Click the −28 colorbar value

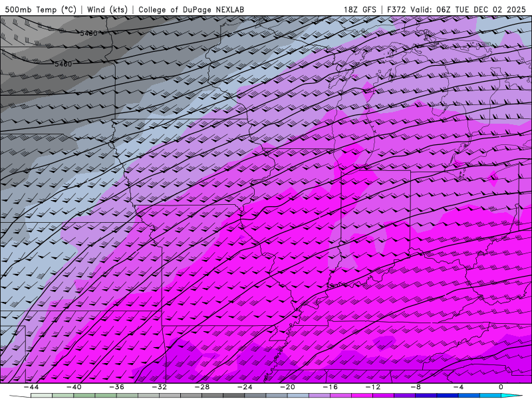click(x=202, y=387)
